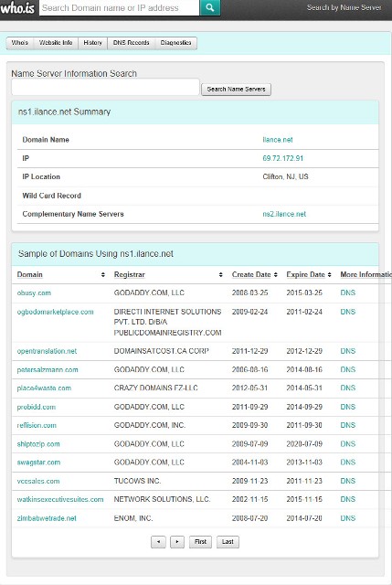The height and width of the screenshot is (585, 392).
Task: Focus the domain or IP search field
Action: tap(120, 8)
